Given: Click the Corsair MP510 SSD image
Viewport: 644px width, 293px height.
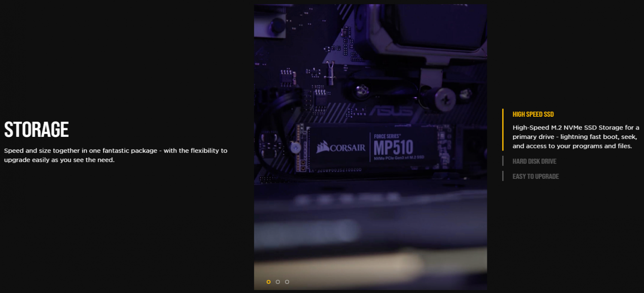Looking at the screenshot, I should coord(371,147).
